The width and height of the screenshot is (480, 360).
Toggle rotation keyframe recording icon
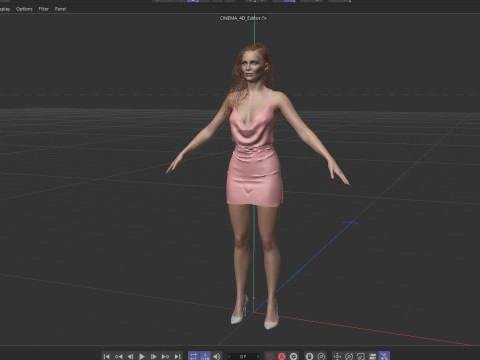pyautogui.click(x=349, y=356)
